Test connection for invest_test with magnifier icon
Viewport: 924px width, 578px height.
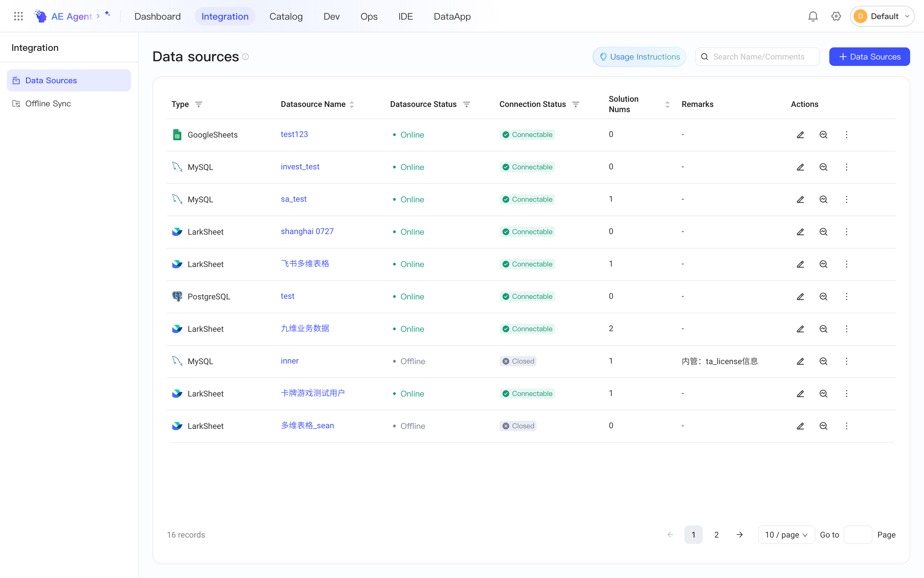coord(823,167)
